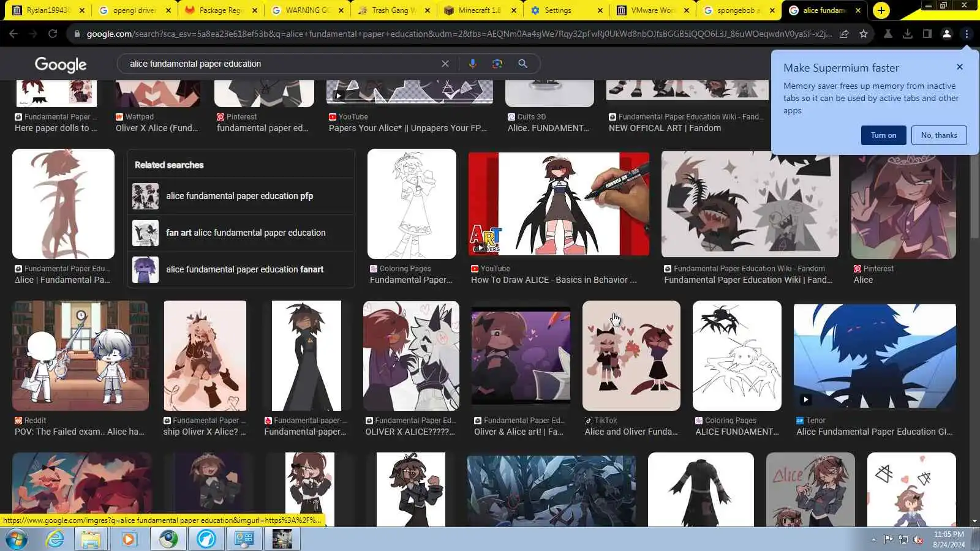Screen dimensions: 980x551
Task: Launch Internet Explorer from the taskbar
Action: point(55,539)
